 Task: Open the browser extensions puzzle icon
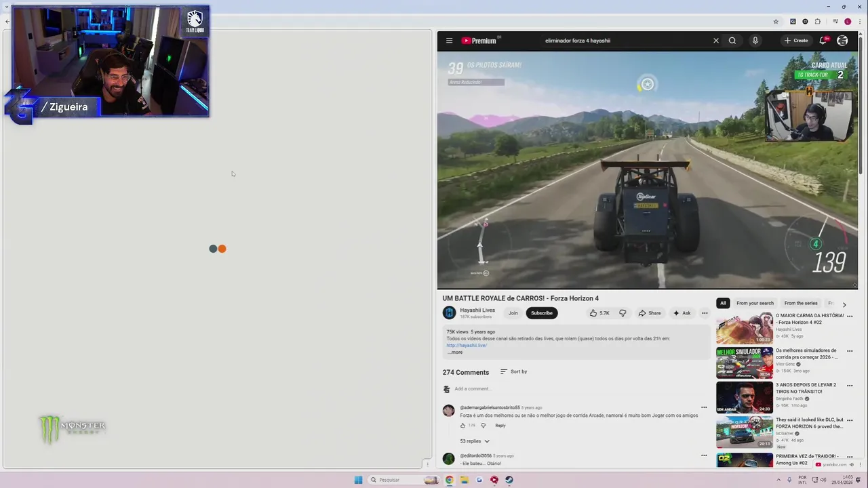click(x=817, y=21)
